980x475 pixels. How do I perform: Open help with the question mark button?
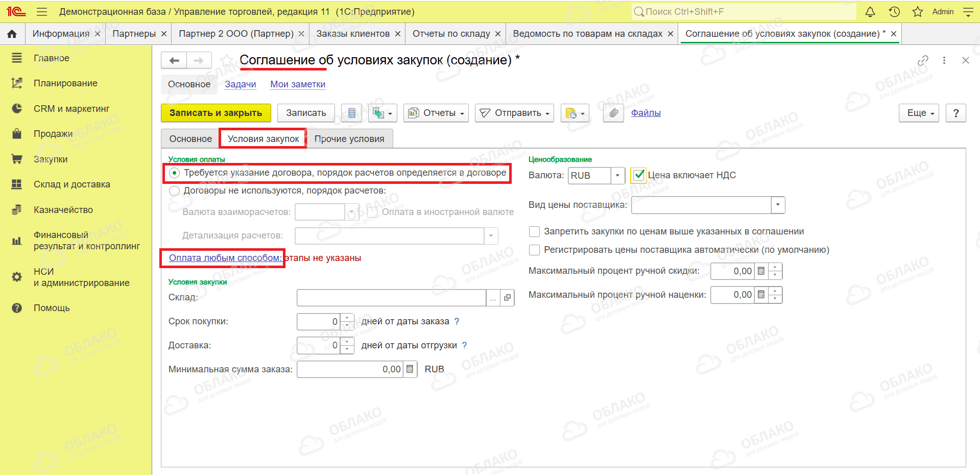coord(956,113)
